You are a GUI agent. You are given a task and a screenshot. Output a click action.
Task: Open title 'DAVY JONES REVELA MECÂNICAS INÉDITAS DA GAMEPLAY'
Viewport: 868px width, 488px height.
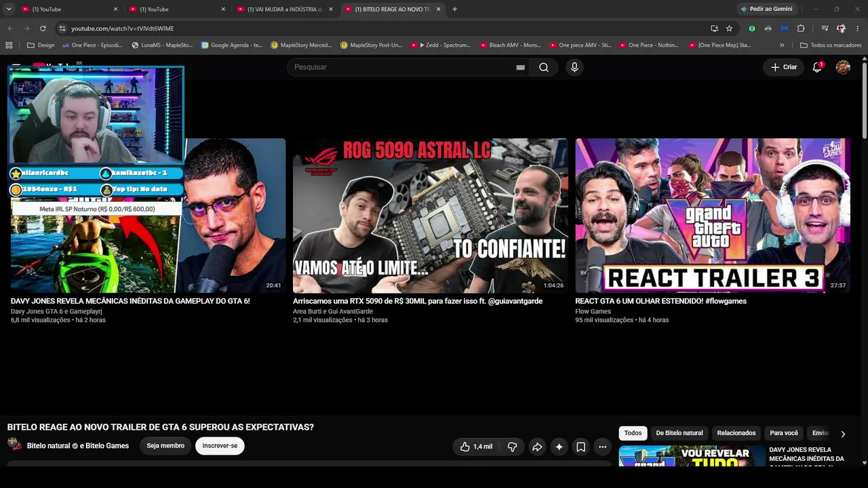[x=130, y=301]
